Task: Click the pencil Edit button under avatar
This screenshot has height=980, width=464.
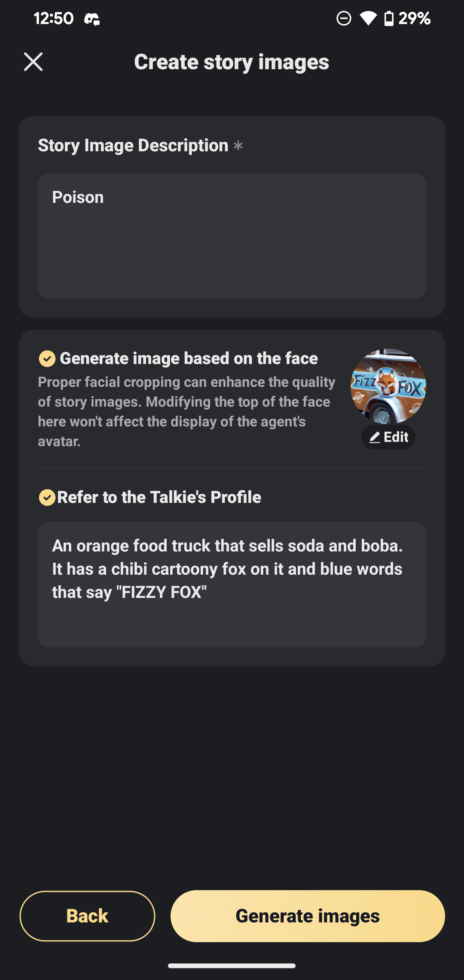Action: tap(388, 437)
